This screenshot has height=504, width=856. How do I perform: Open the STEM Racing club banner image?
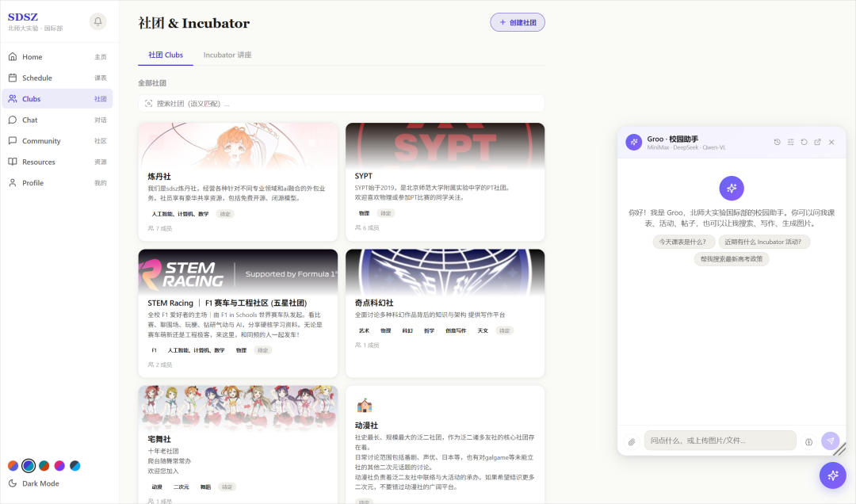point(238,272)
